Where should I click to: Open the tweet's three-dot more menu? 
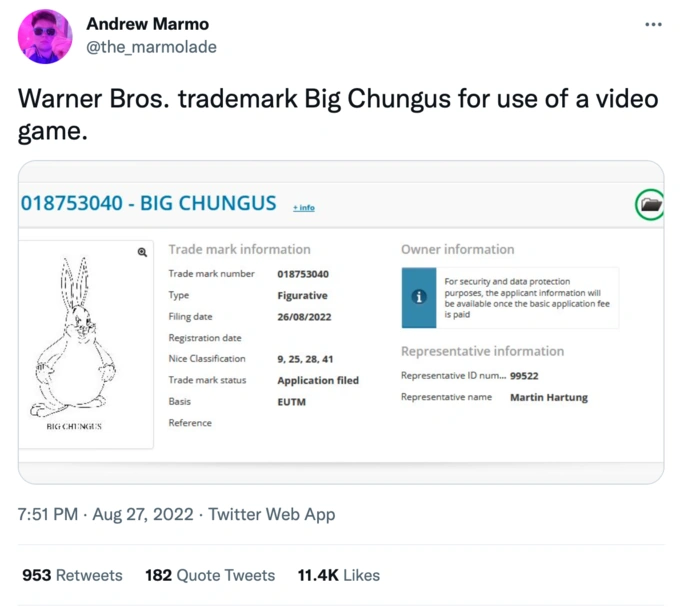click(x=653, y=25)
